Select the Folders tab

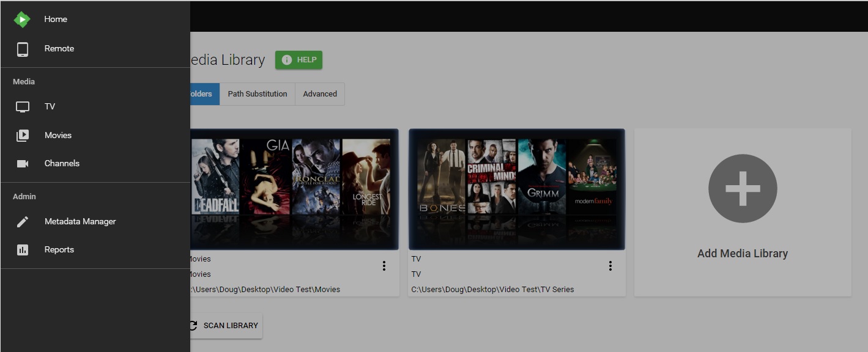click(x=204, y=94)
